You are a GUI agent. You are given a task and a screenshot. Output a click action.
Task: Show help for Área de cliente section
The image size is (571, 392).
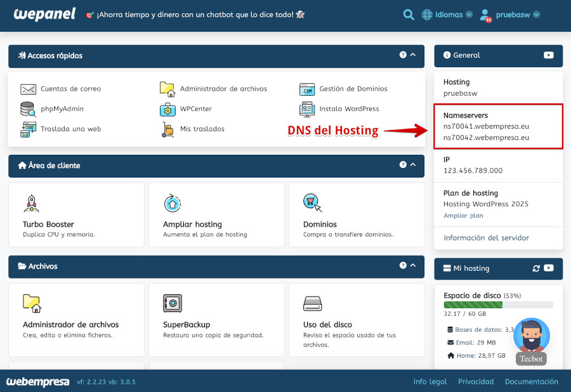click(x=403, y=164)
